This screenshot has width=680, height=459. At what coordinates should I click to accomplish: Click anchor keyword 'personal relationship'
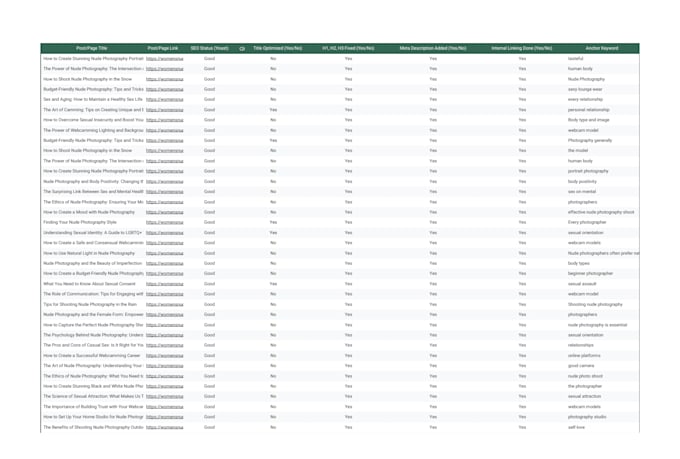point(588,110)
